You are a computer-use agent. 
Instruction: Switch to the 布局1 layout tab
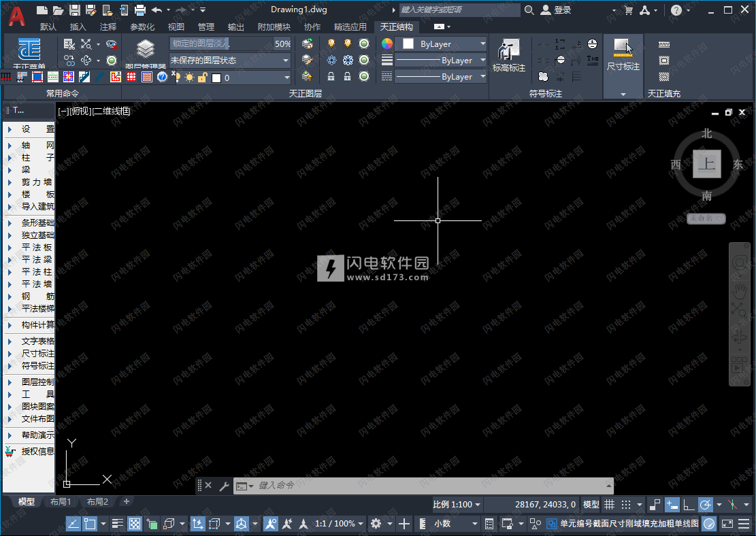[61, 502]
